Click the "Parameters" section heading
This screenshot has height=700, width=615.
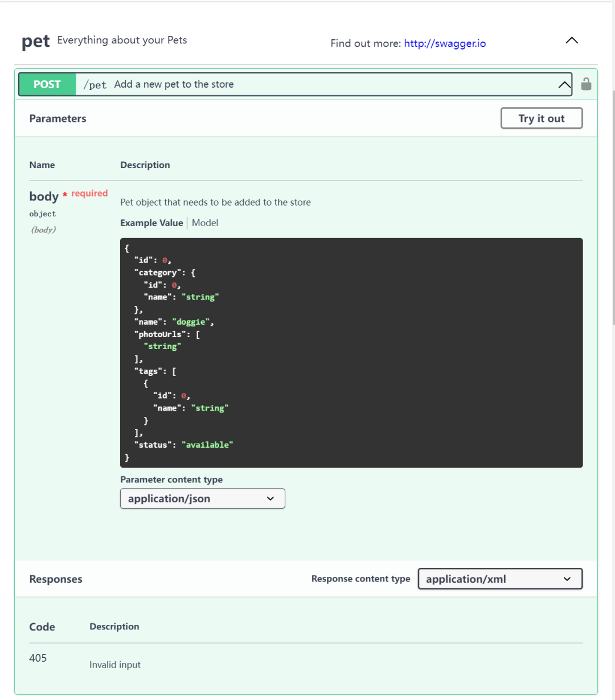click(58, 118)
